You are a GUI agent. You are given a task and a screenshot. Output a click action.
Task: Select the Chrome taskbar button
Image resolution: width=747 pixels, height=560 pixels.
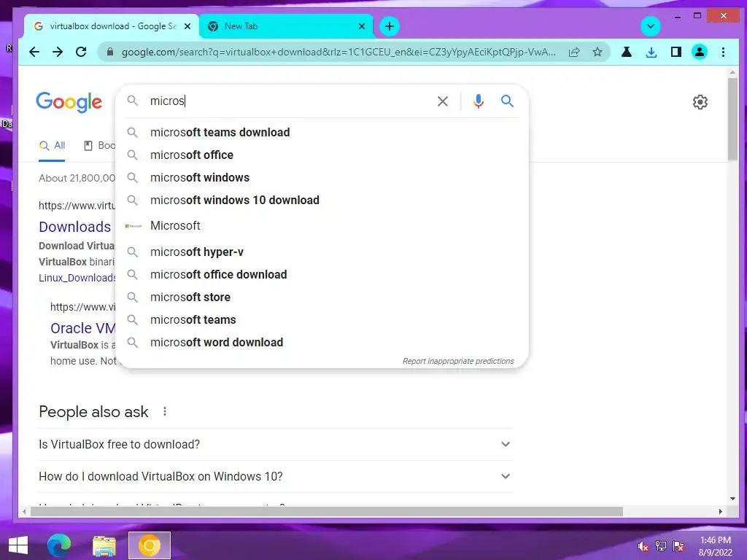point(149,545)
